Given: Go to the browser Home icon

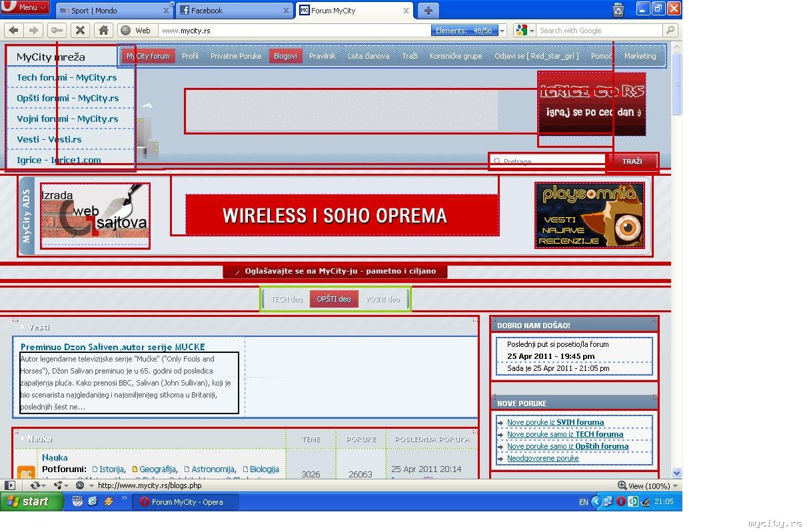Looking at the screenshot, I should (103, 30).
